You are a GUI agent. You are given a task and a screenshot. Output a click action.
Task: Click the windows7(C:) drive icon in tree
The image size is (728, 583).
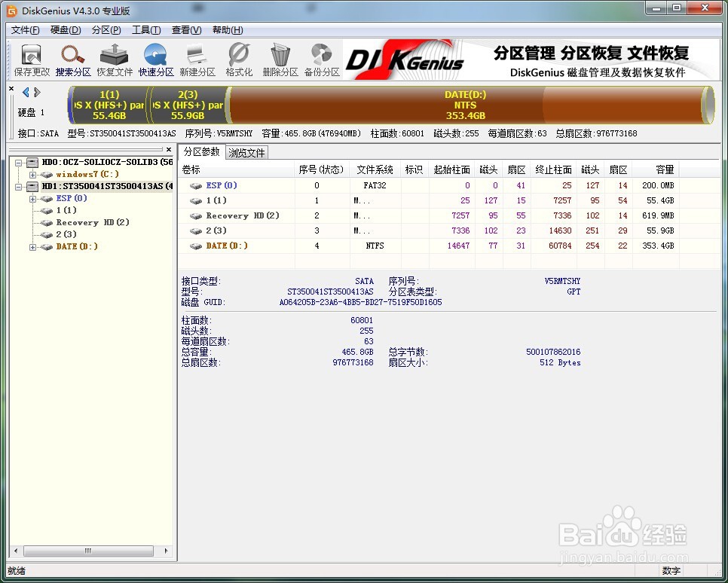[x=47, y=175]
